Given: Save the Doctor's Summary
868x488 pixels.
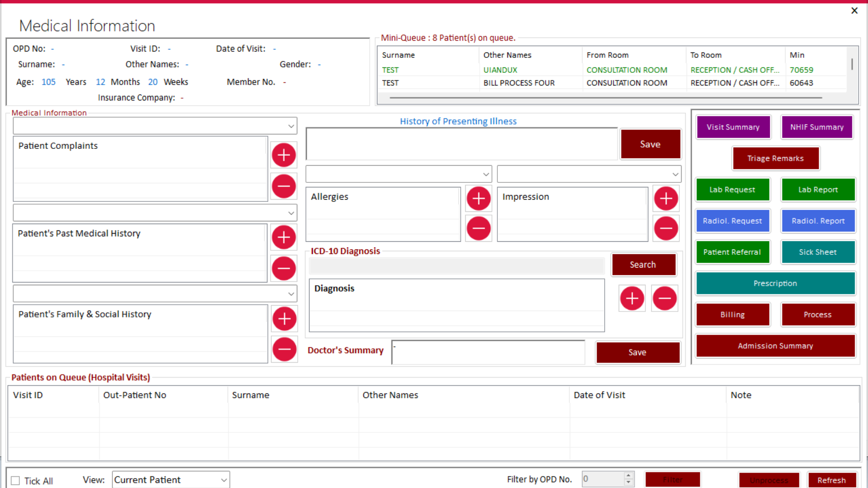Looking at the screenshot, I should coord(638,353).
